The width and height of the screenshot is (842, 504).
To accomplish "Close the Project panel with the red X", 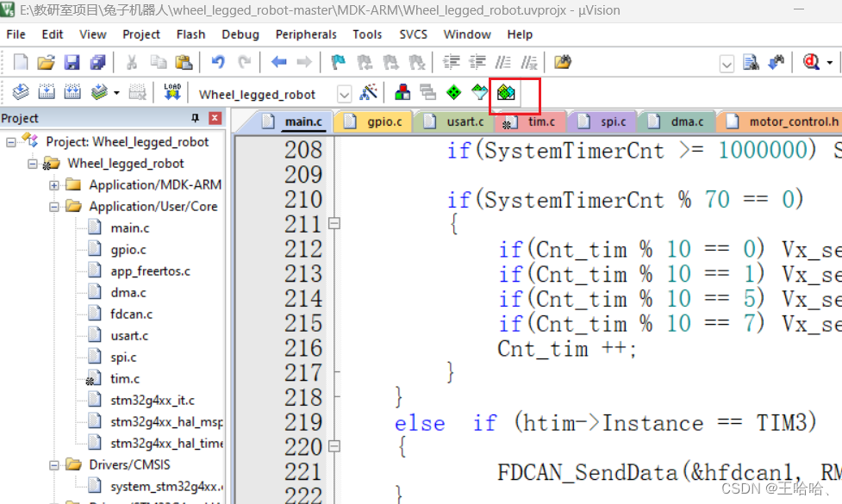I will click(x=215, y=118).
